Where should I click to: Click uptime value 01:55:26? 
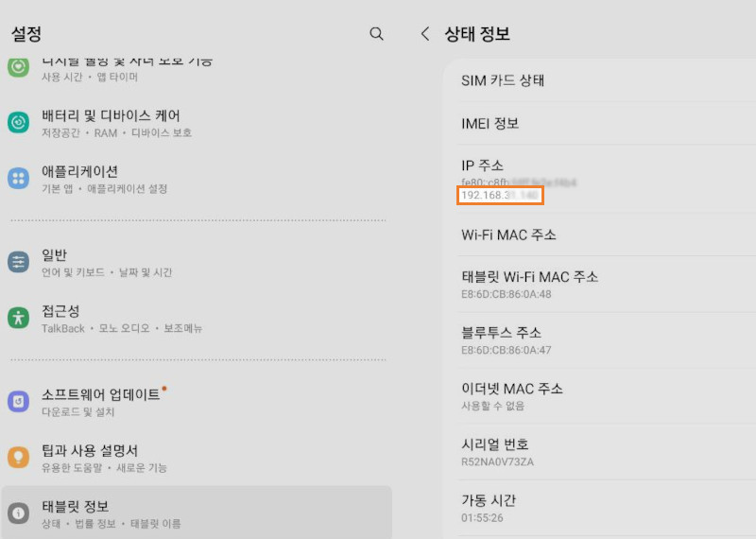coord(482,518)
